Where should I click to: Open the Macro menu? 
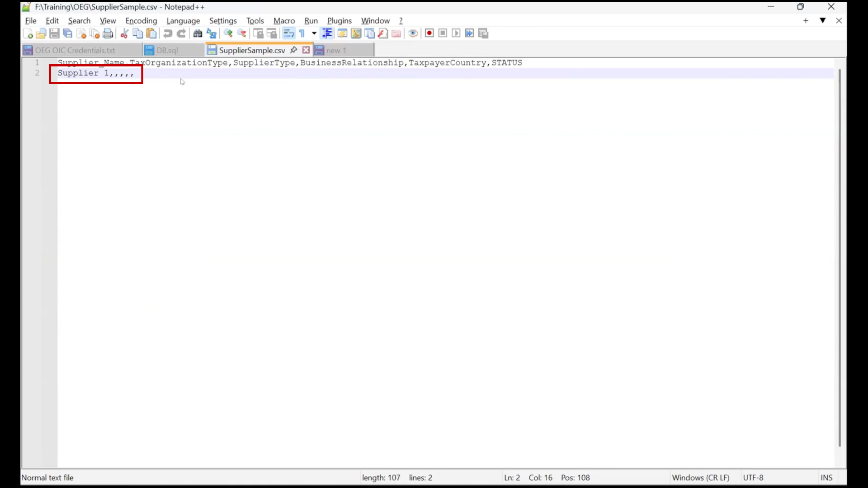(284, 21)
